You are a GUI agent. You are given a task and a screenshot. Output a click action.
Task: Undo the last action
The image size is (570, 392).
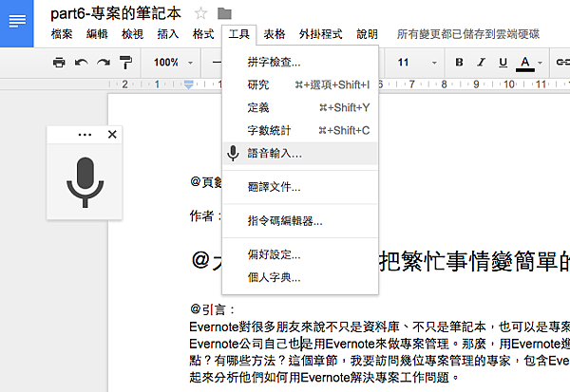[x=81, y=63]
